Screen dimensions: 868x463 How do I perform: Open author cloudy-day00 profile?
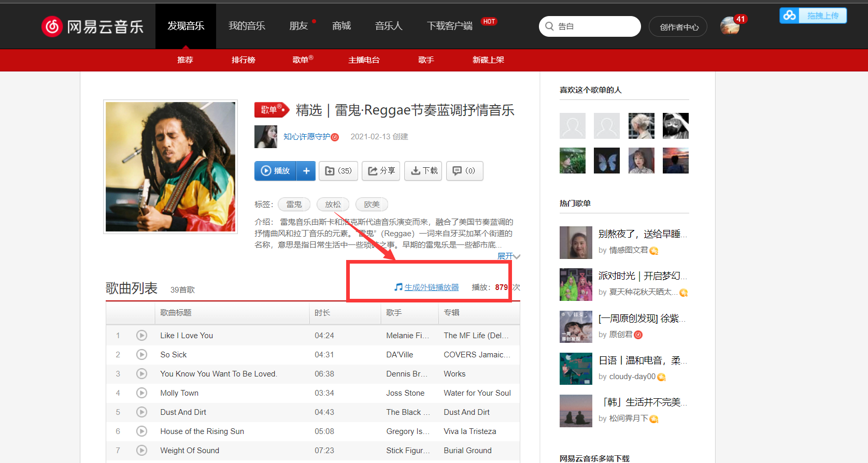pyautogui.click(x=632, y=377)
